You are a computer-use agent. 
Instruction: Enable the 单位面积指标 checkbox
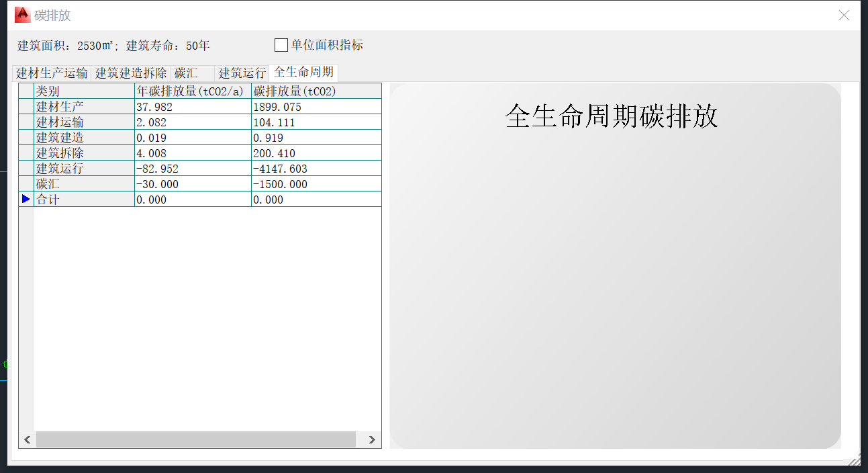pos(281,46)
